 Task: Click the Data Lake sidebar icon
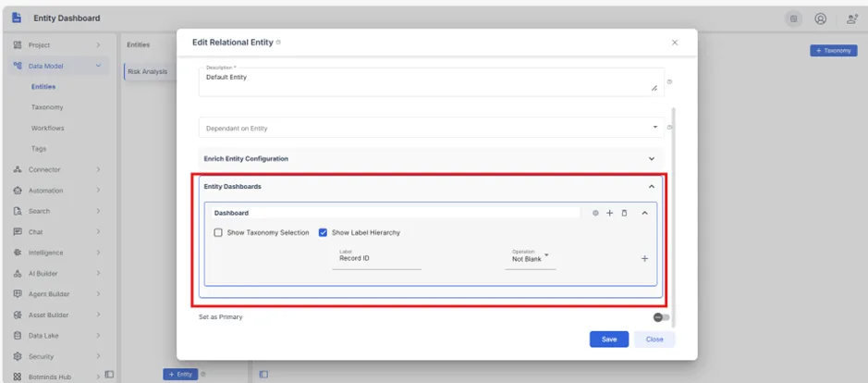coord(18,335)
